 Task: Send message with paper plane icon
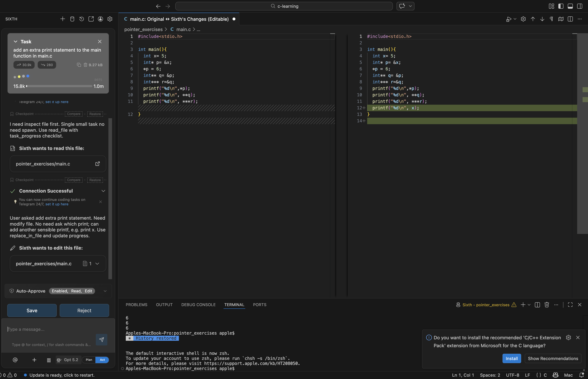tap(101, 340)
